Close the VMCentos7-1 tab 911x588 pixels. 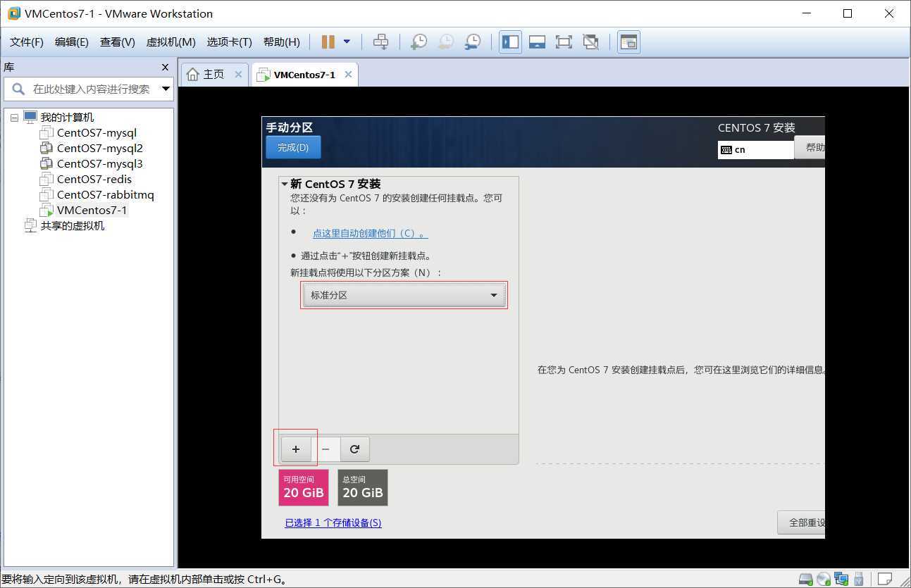[x=348, y=74]
